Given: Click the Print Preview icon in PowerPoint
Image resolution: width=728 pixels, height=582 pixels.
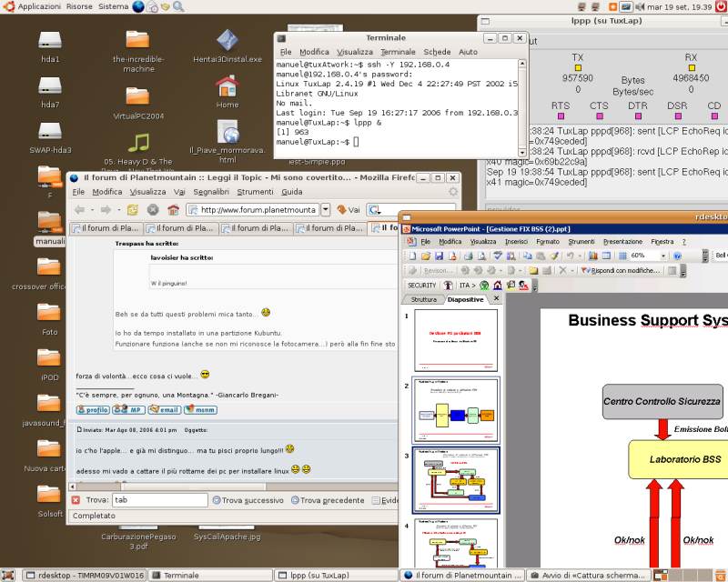Looking at the screenshot, I should (x=482, y=256).
